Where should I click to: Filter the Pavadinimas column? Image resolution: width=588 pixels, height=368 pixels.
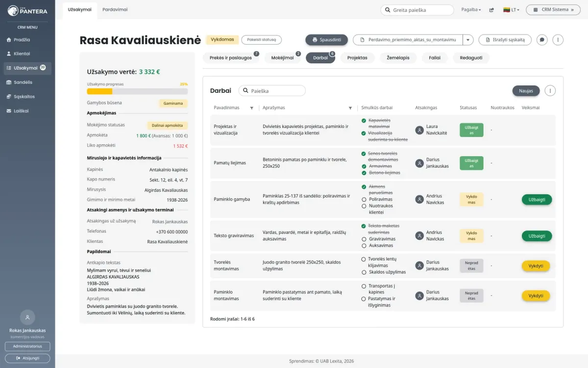click(x=252, y=108)
